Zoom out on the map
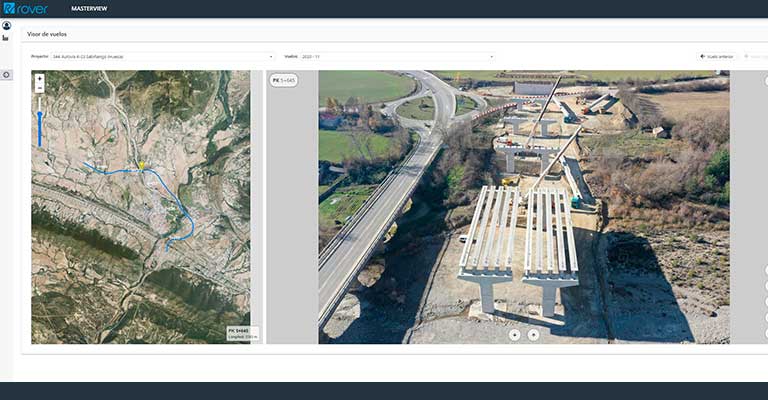This screenshot has height=400, width=768. [39, 88]
